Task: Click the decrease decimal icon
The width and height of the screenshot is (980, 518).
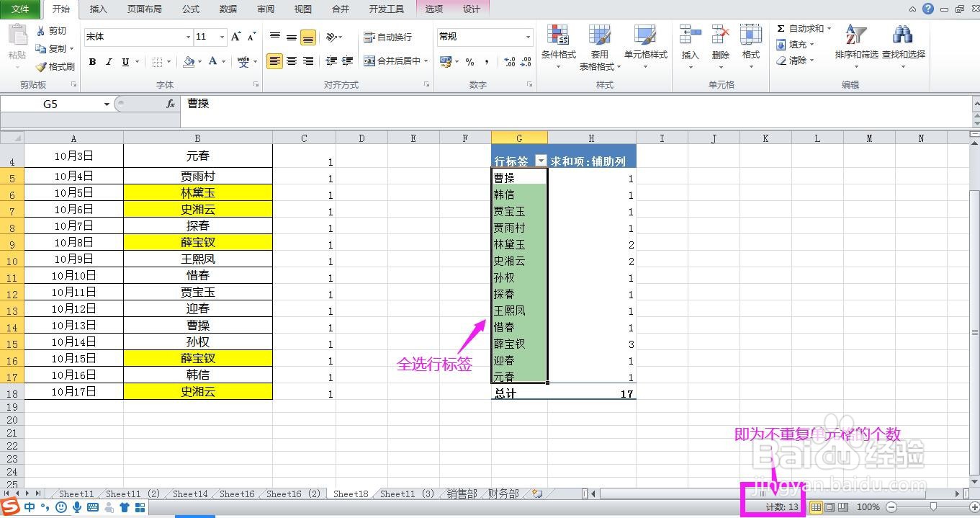Action: point(526,62)
